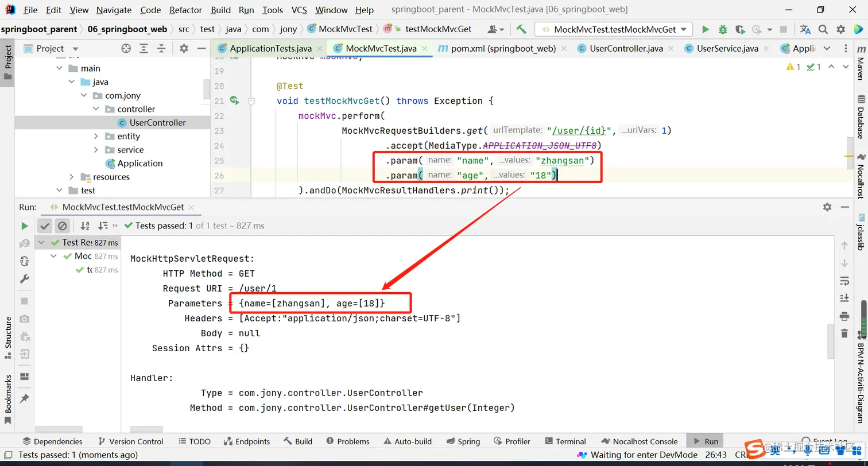The height and width of the screenshot is (466, 868).
Task: Expand the resources folder
Action: [72, 177]
